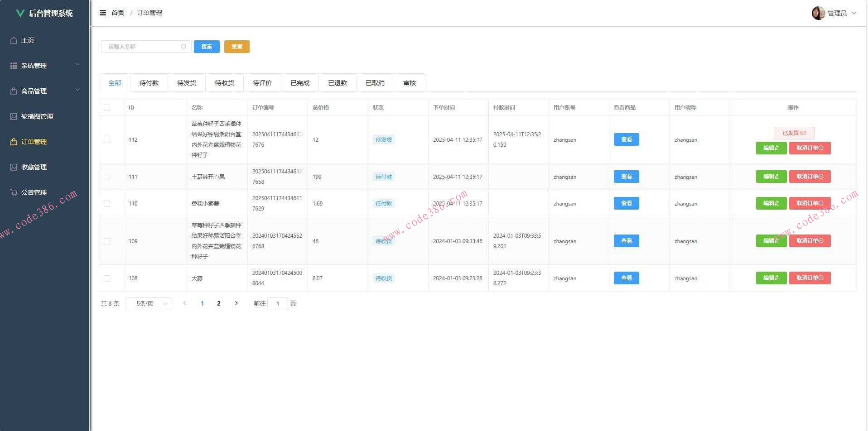Click the hamburger menu collapse icon
The image size is (868, 431).
[103, 13]
